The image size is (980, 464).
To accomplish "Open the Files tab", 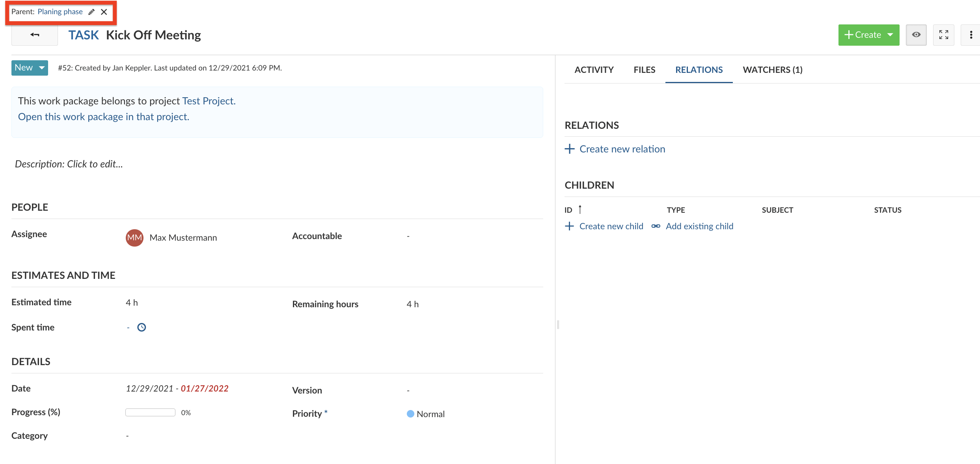I will coord(644,70).
